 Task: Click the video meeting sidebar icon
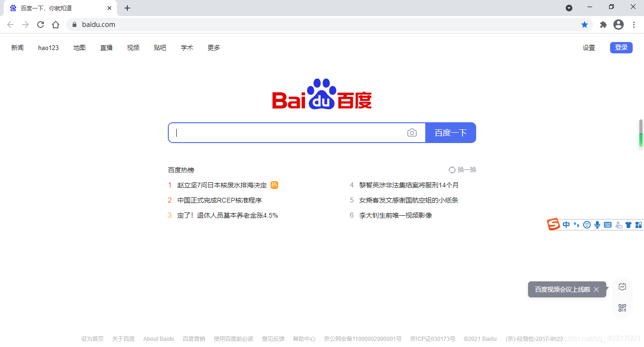click(x=622, y=287)
